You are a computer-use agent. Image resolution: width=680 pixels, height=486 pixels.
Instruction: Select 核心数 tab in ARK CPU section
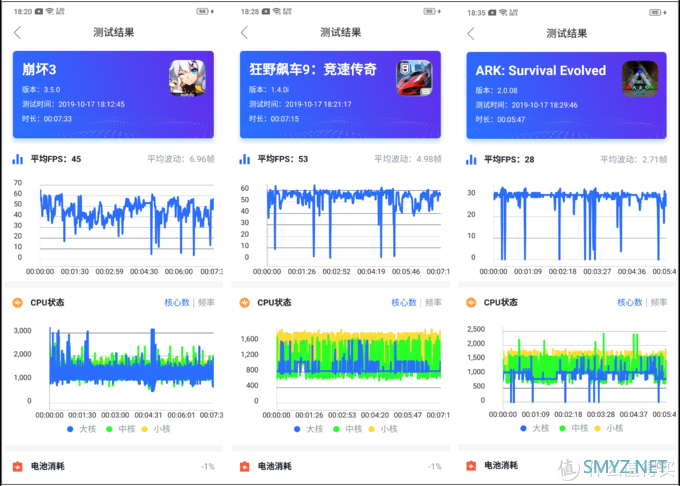coord(630,302)
